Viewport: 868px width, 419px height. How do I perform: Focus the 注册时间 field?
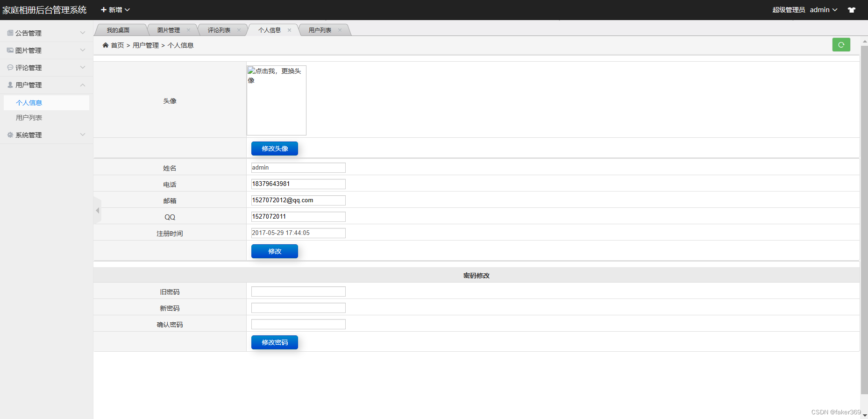pyautogui.click(x=299, y=233)
